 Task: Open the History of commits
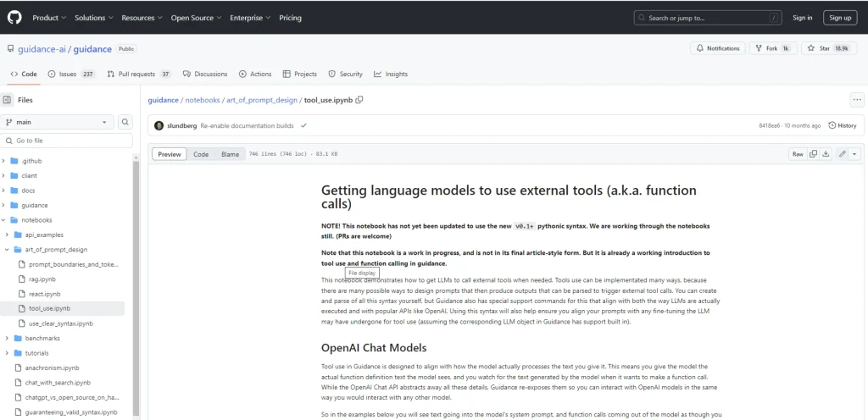843,125
